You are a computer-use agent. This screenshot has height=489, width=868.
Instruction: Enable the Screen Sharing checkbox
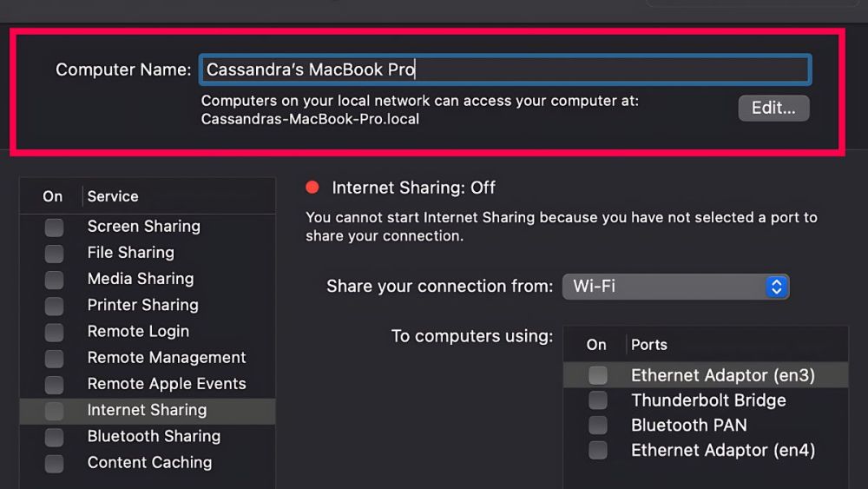coord(54,228)
